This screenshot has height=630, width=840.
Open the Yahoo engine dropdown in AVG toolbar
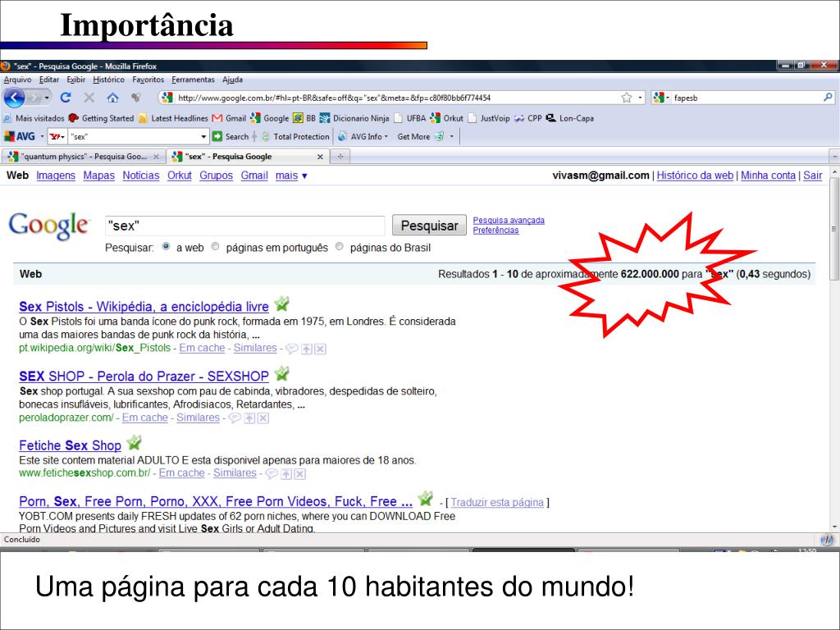pyautogui.click(x=57, y=137)
